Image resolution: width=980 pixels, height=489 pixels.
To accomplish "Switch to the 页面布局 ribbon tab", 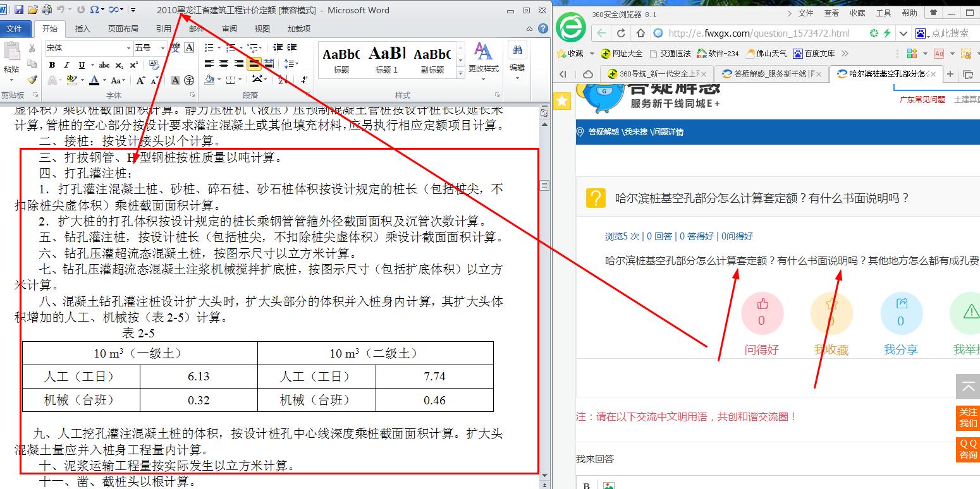I will 123,28.
